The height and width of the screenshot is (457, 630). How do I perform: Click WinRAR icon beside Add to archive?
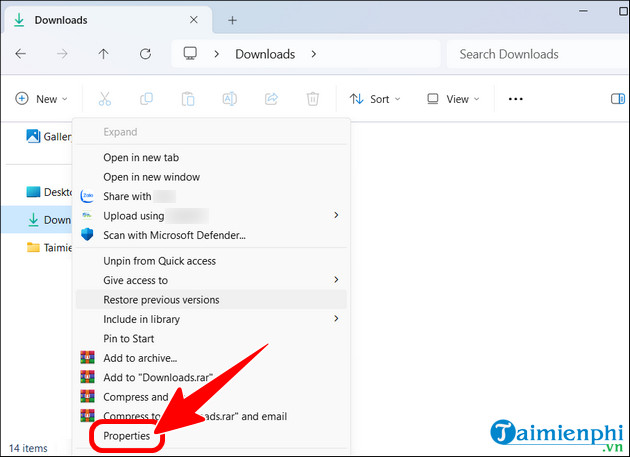88,357
